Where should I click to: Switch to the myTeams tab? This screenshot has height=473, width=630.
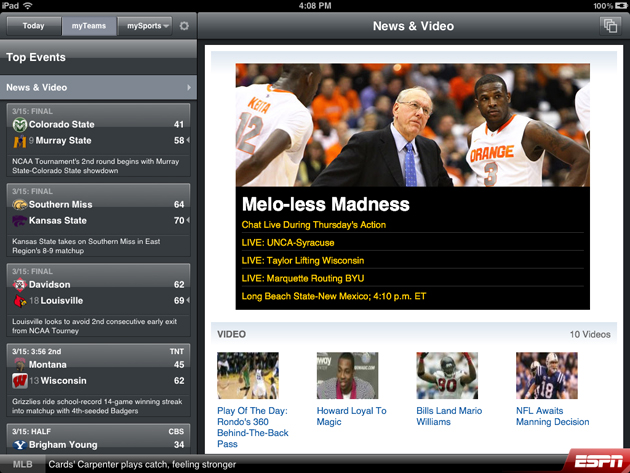point(89,26)
